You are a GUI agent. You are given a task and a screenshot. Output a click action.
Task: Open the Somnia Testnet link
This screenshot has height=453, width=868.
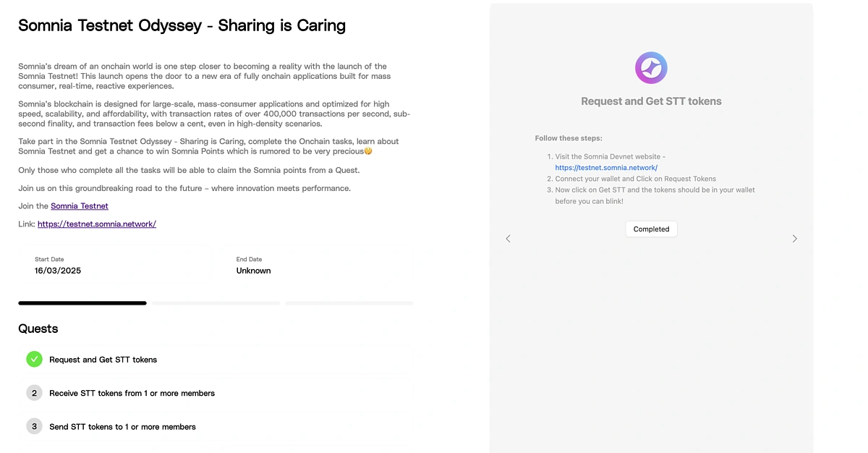(x=80, y=206)
